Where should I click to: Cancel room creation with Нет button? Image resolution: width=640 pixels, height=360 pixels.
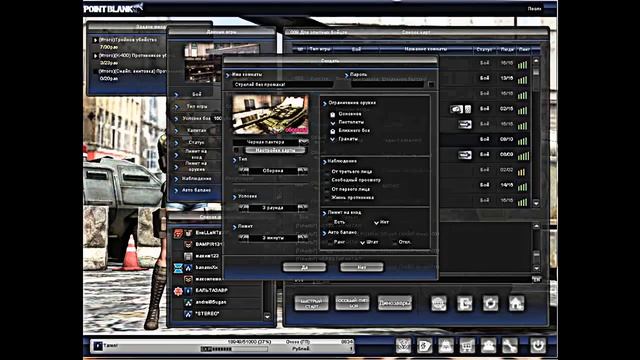(x=362, y=267)
